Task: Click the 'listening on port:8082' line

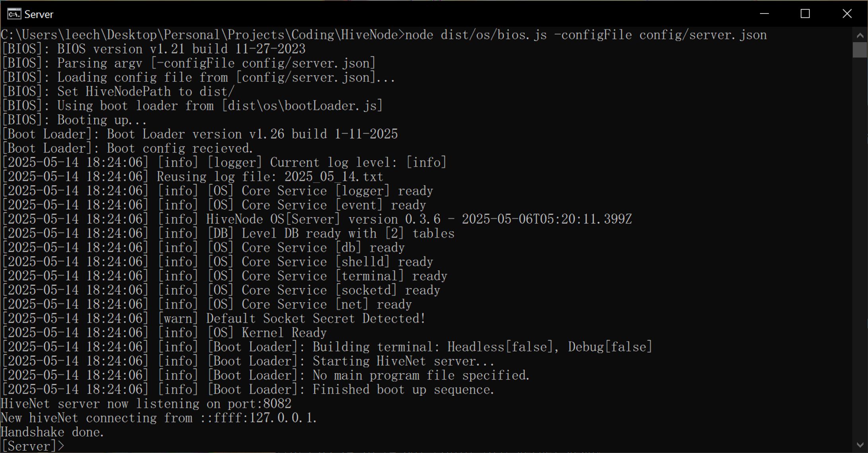Action: coord(146,404)
